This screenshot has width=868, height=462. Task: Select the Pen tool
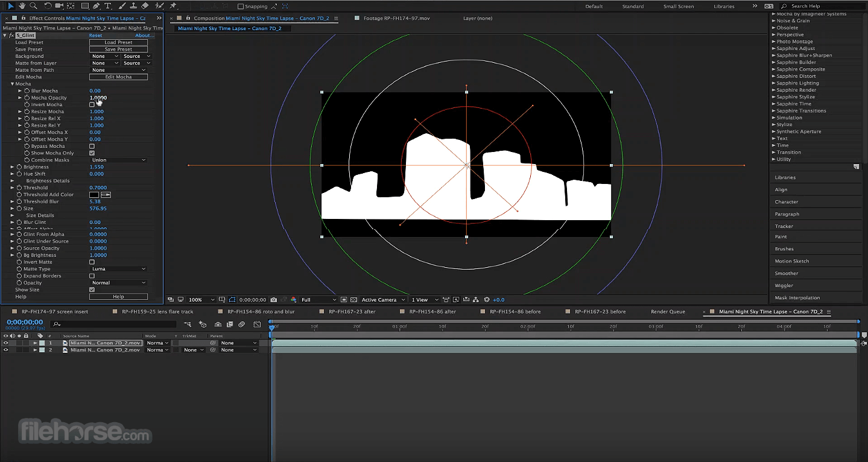point(97,6)
